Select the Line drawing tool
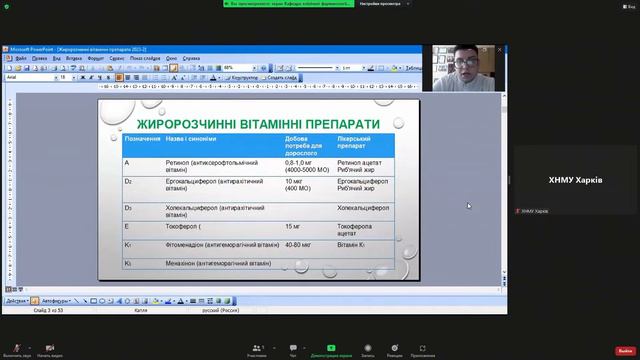 coord(76,301)
